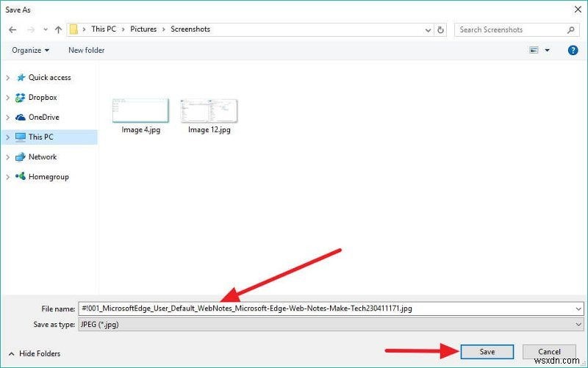Change view with the view icon

pyautogui.click(x=534, y=50)
